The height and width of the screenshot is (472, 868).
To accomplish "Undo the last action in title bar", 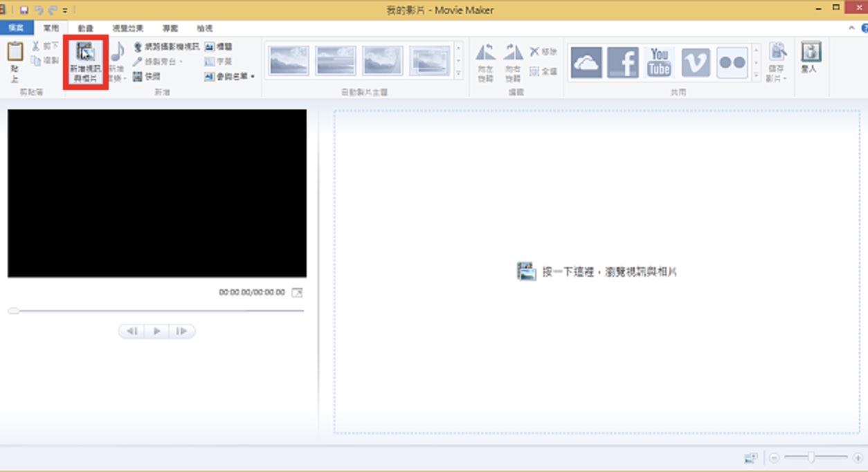I will pyautogui.click(x=39, y=10).
